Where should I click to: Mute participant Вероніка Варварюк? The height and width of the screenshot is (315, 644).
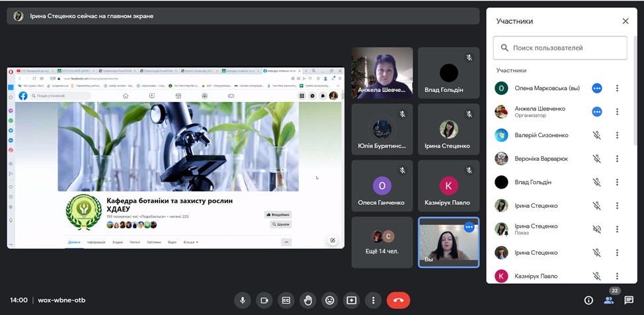tap(596, 159)
